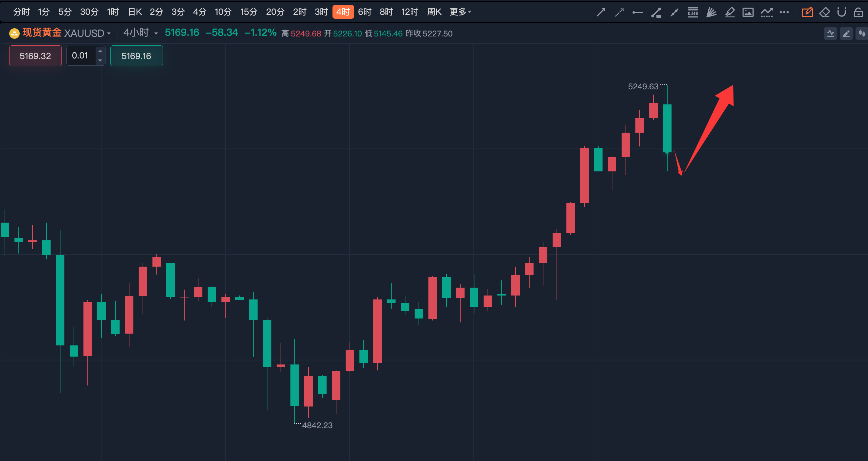Increase lot size with up stepper arrow
The image size is (868, 461).
pyautogui.click(x=100, y=52)
